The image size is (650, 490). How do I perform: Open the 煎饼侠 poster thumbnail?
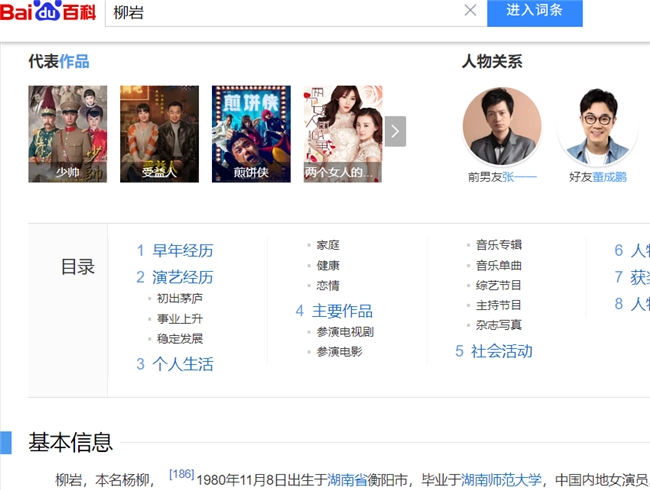click(251, 133)
